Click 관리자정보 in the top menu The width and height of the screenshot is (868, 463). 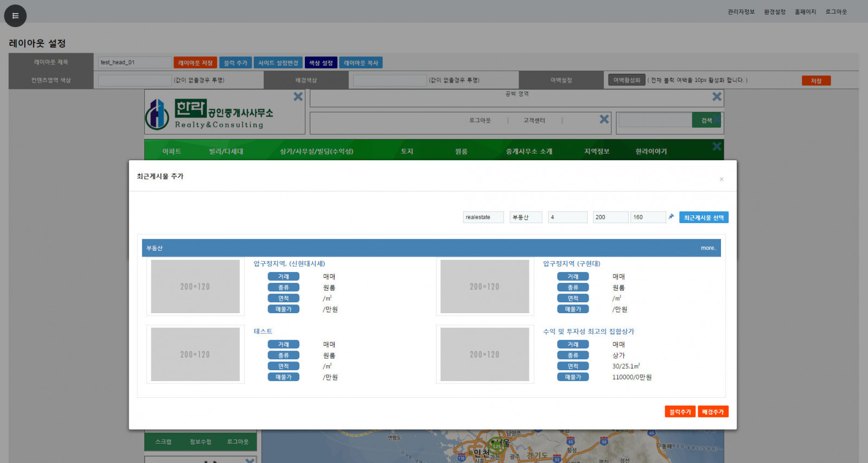coord(741,12)
